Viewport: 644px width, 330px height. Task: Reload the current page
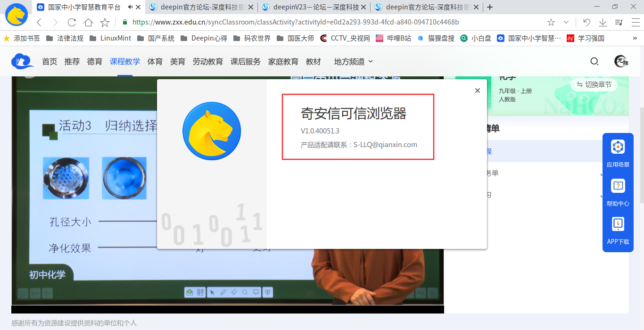(72, 22)
